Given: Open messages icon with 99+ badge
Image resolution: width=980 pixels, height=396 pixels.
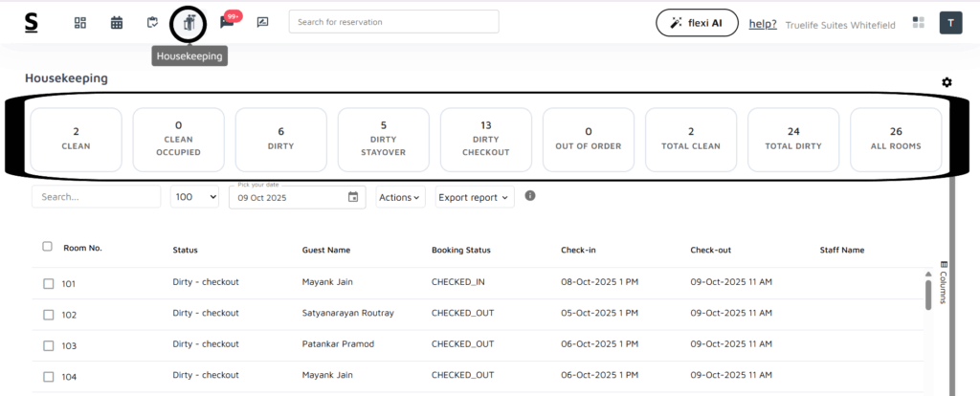Looking at the screenshot, I should pyautogui.click(x=227, y=23).
